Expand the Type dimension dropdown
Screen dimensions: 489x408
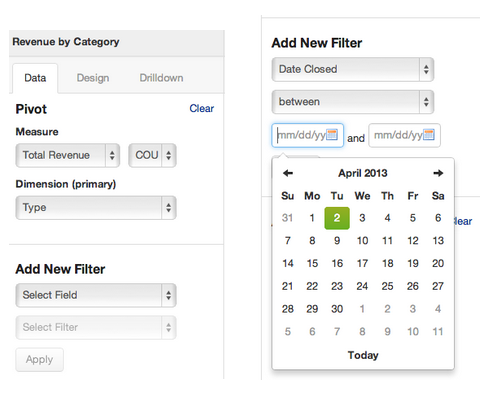[x=96, y=208]
